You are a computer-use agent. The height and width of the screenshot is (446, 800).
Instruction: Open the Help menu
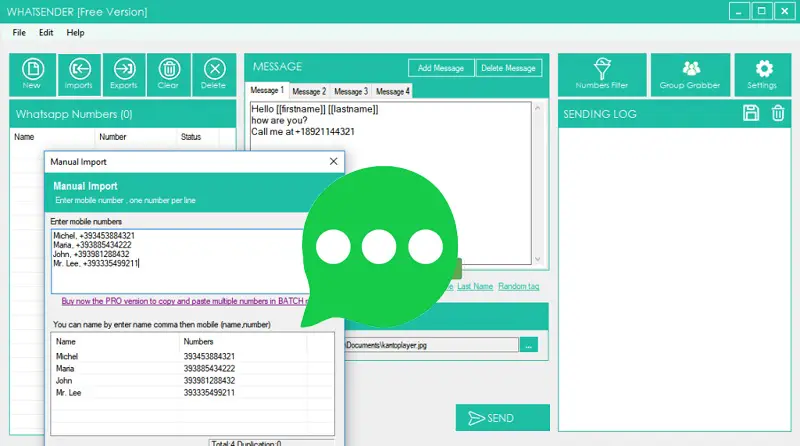pyautogui.click(x=76, y=33)
